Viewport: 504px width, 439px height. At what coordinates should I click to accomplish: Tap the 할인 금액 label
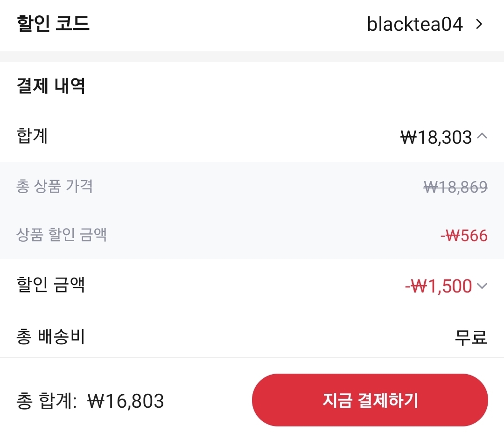click(50, 285)
